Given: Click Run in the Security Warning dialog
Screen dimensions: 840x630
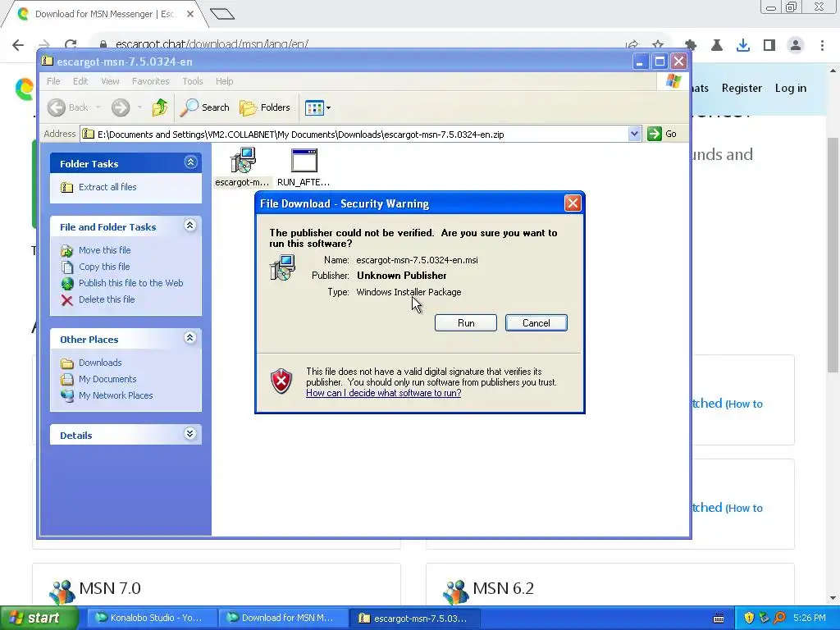Looking at the screenshot, I should tap(466, 323).
